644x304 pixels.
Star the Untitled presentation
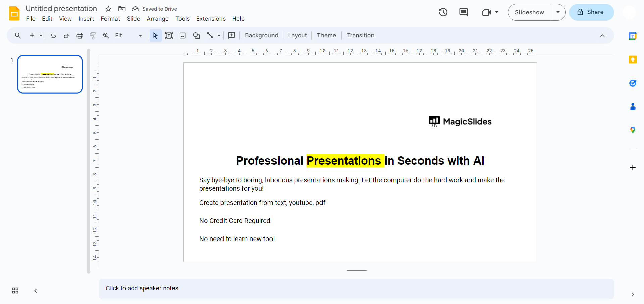[x=108, y=9]
